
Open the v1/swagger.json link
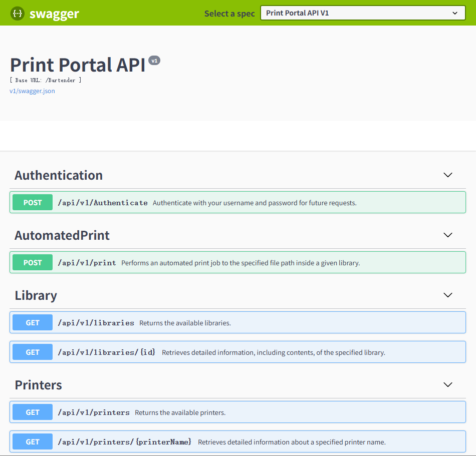coord(32,91)
